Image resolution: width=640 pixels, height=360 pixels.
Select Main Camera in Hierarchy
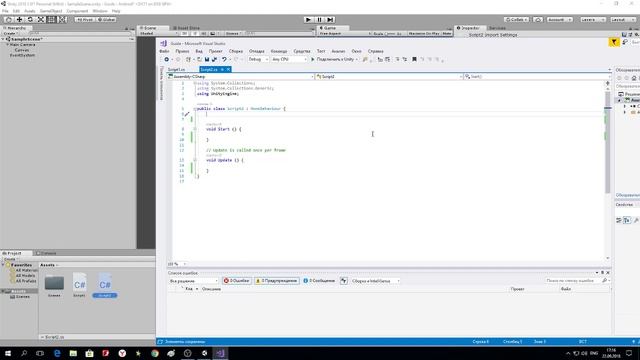click(22, 44)
